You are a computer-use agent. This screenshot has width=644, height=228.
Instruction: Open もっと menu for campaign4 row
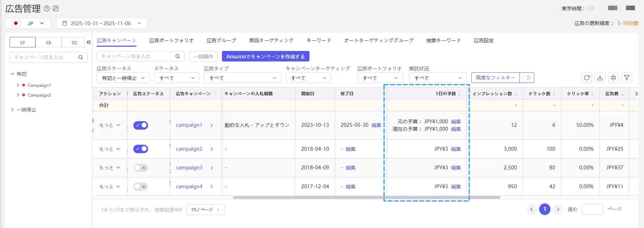point(109,187)
